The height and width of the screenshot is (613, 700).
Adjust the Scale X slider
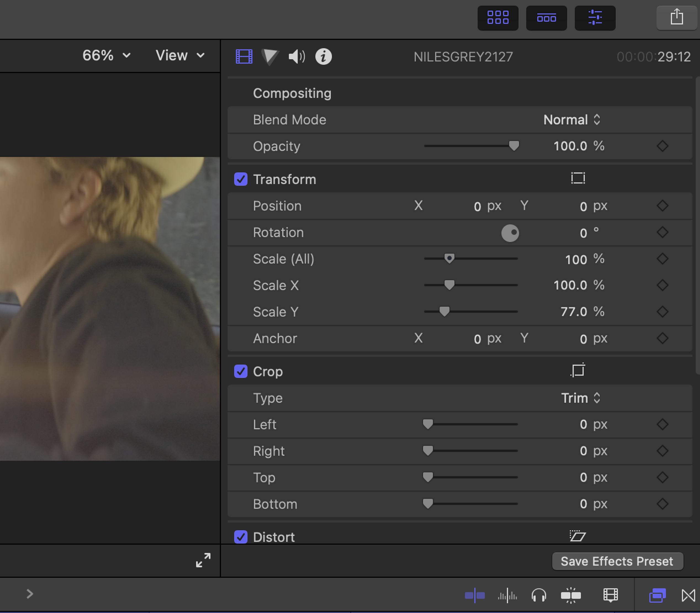click(449, 285)
